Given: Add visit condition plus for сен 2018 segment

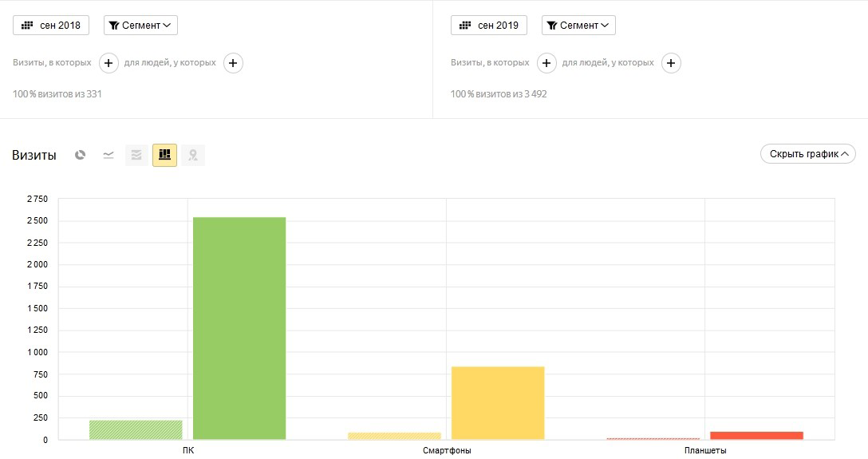Looking at the screenshot, I should (x=108, y=63).
